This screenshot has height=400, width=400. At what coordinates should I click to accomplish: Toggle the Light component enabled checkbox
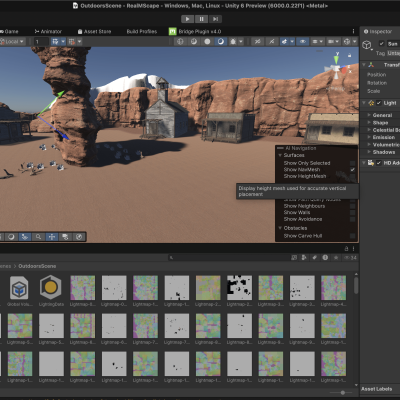pyautogui.click(x=379, y=103)
